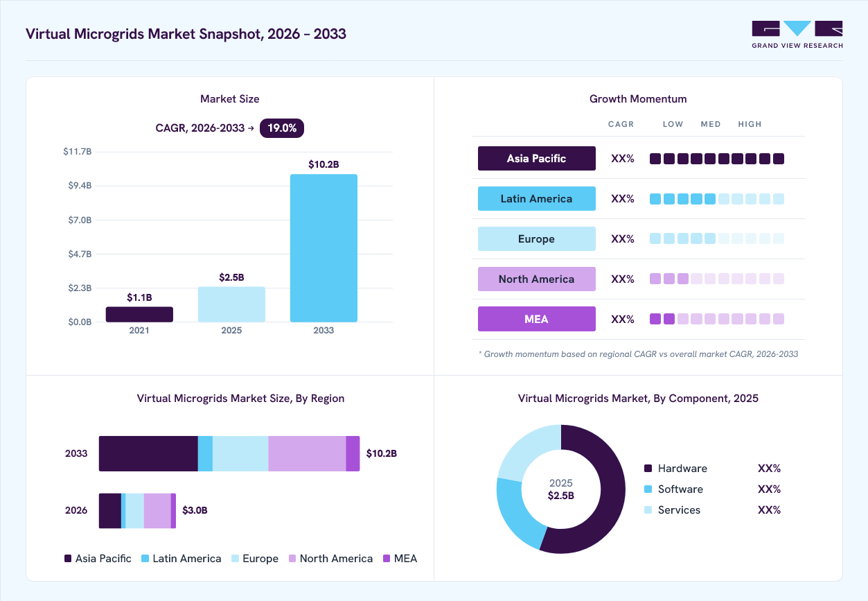Image resolution: width=868 pixels, height=601 pixels.
Task: Click the growth momentum footnote
Action: [x=638, y=354]
